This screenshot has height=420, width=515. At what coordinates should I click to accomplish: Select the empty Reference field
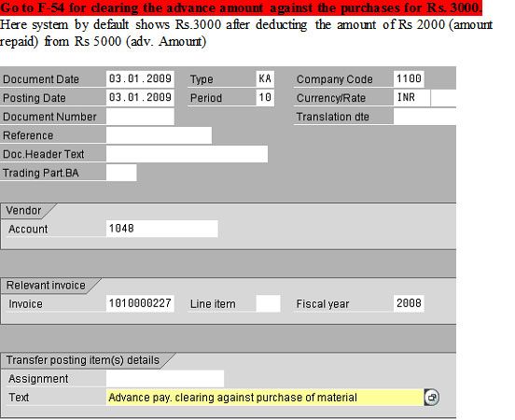[159, 135]
